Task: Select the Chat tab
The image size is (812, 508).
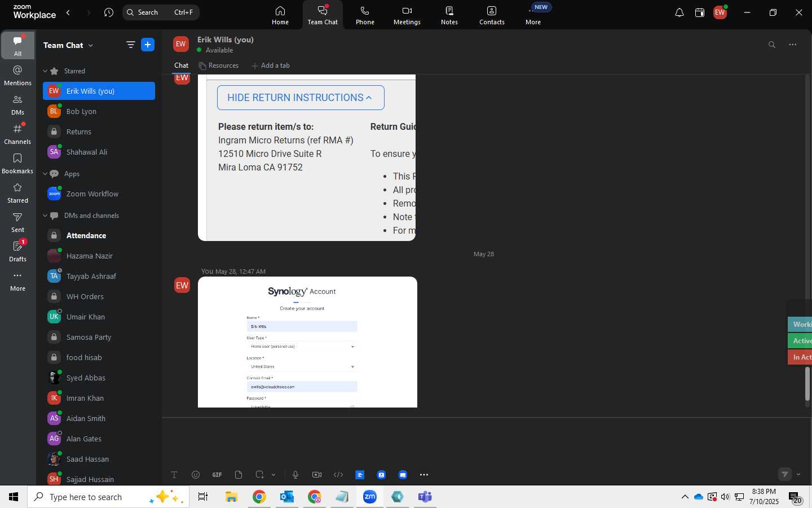Action: coord(181,65)
